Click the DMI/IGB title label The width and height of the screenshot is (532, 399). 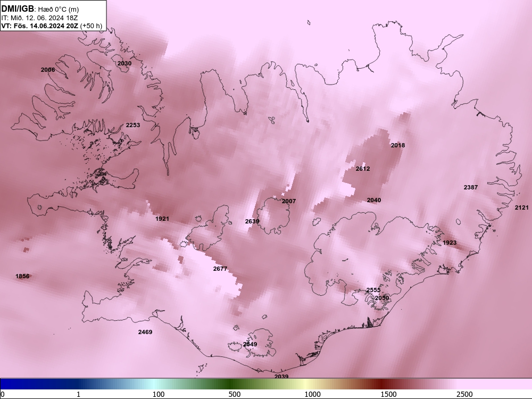pos(18,9)
